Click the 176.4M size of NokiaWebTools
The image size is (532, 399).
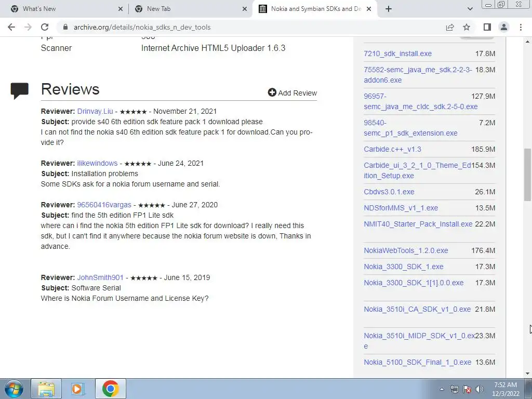pyautogui.click(x=483, y=250)
